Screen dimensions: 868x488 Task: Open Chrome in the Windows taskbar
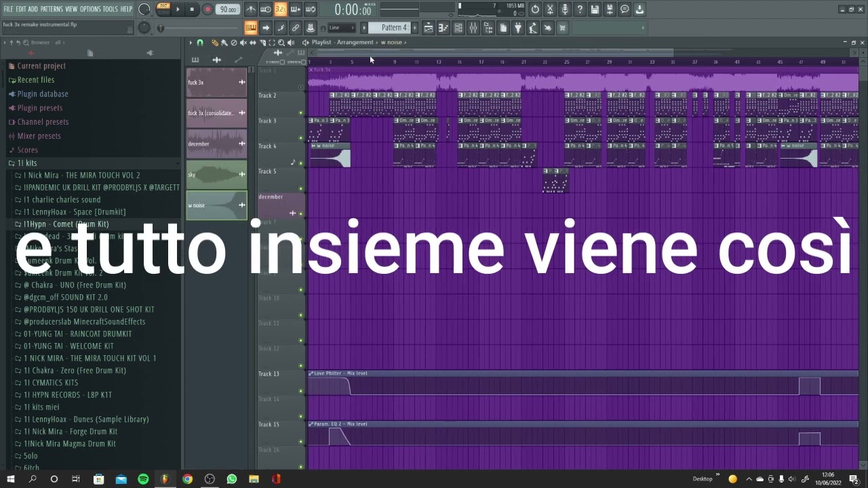click(x=187, y=479)
